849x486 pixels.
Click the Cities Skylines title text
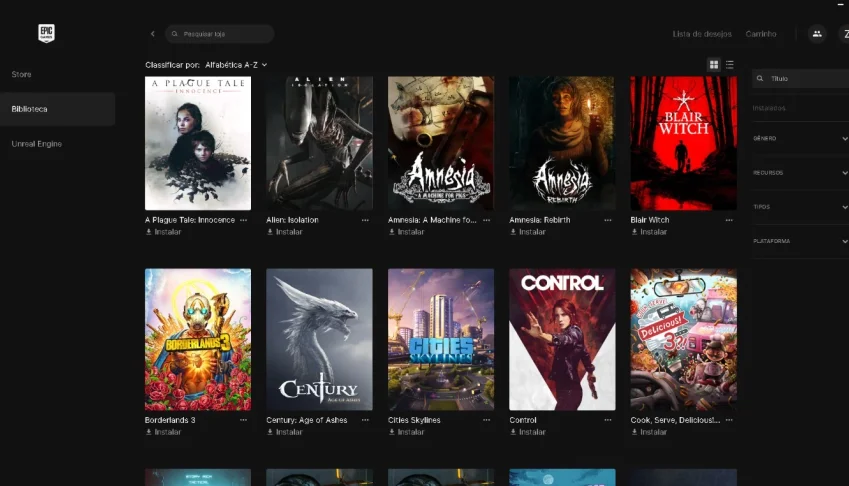tap(414, 420)
